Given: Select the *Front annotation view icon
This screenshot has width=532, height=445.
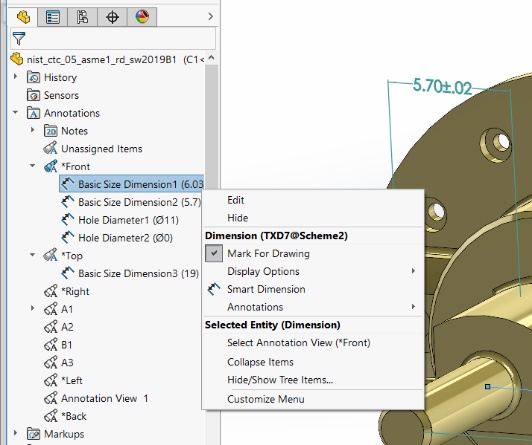Looking at the screenshot, I should pyautogui.click(x=51, y=166).
